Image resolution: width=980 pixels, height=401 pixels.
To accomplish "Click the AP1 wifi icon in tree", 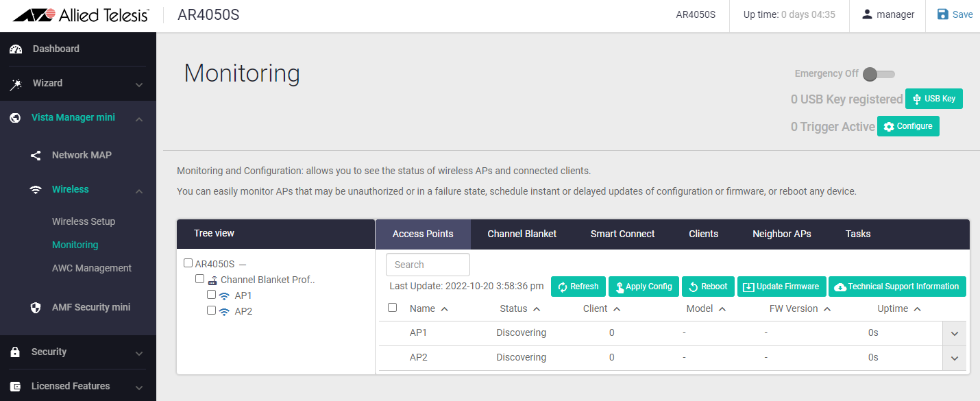I will pyautogui.click(x=224, y=296).
